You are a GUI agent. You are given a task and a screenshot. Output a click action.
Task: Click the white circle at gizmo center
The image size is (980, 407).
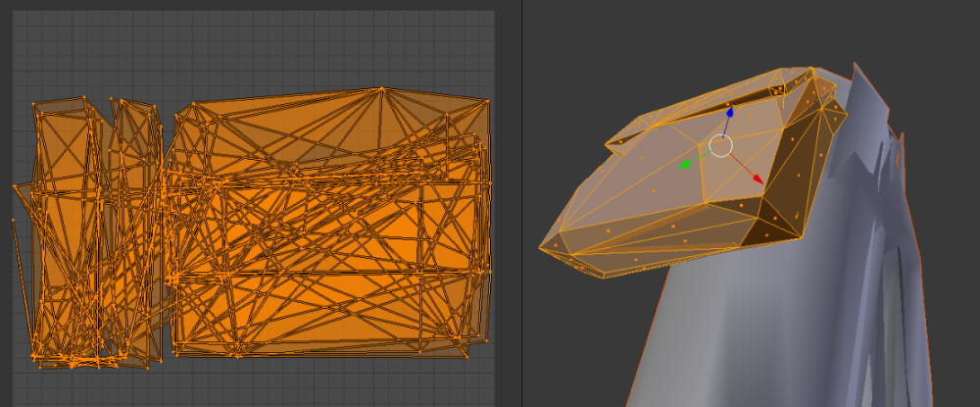[x=720, y=146]
